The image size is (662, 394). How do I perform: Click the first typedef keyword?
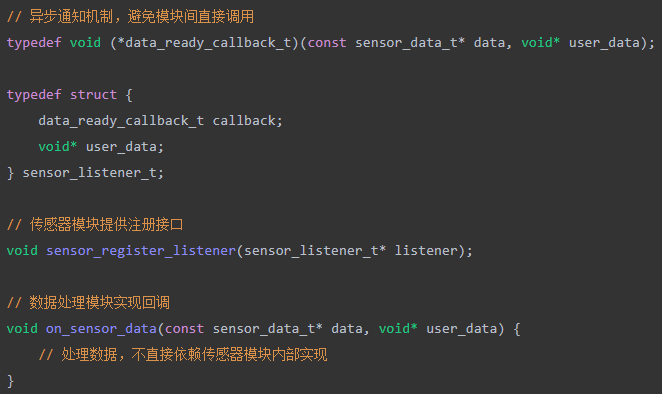point(34,43)
